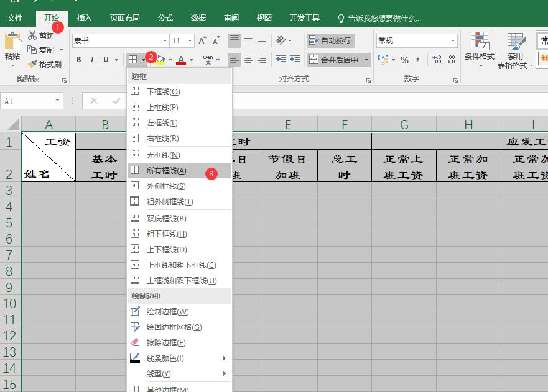Screen dimensions: 548x392
Task: Toggle 自动换行 wrap text
Action: coord(331,39)
